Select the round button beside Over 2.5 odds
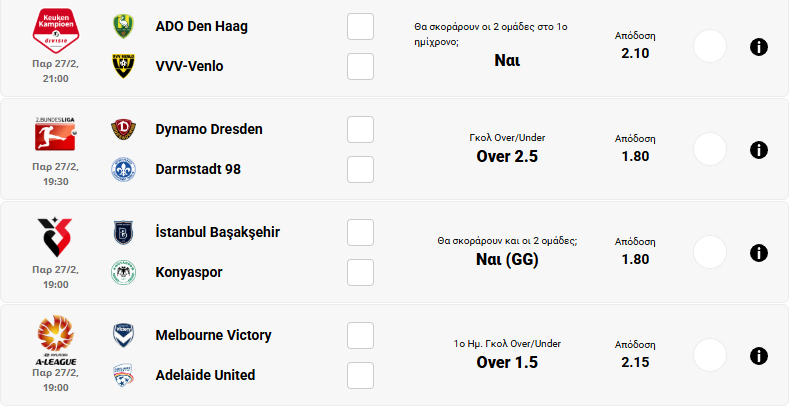 [x=709, y=149]
